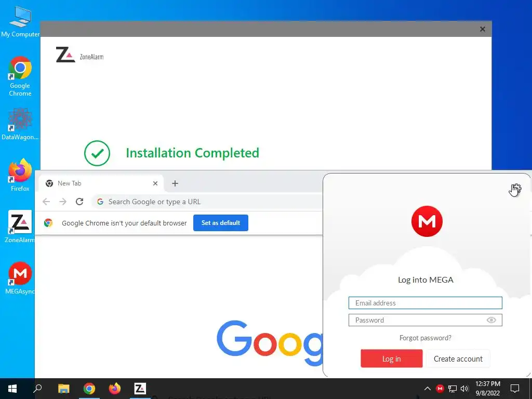Click the Google logo on the page
This screenshot has height=399, width=532.
coord(270,343)
